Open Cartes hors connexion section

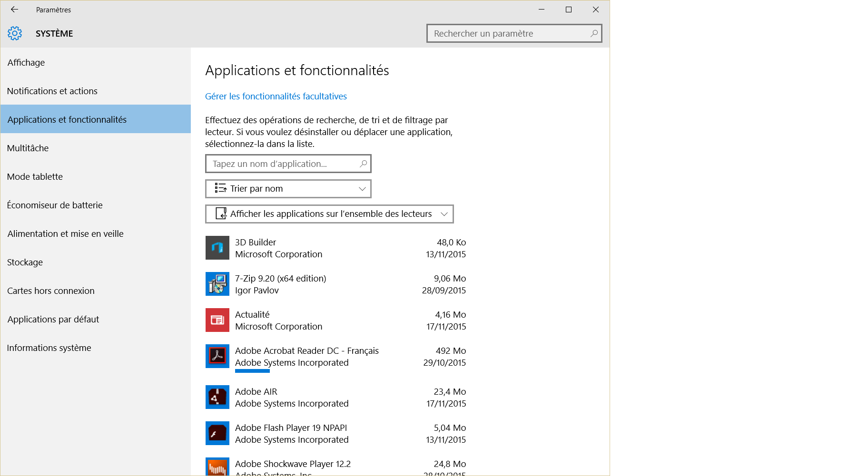click(x=96, y=291)
